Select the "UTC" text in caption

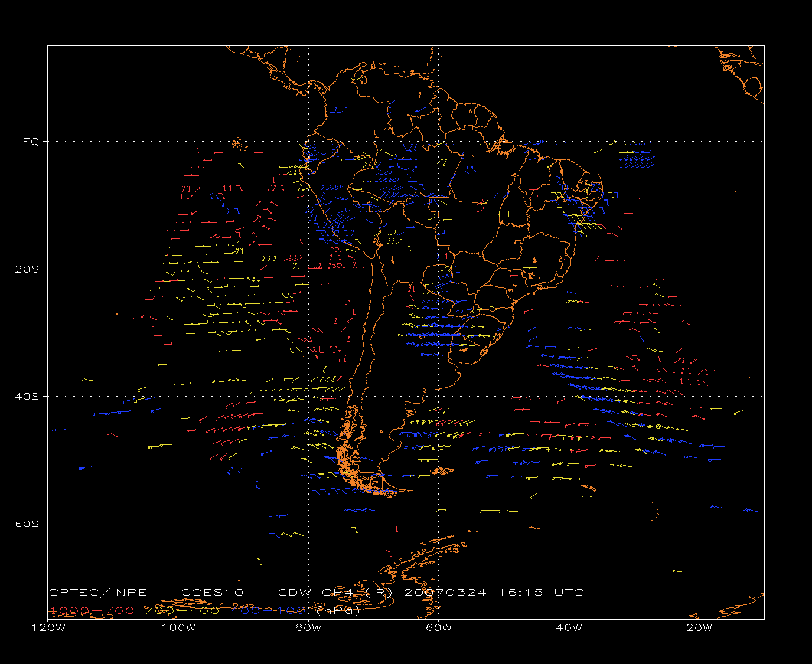pyautogui.click(x=569, y=592)
